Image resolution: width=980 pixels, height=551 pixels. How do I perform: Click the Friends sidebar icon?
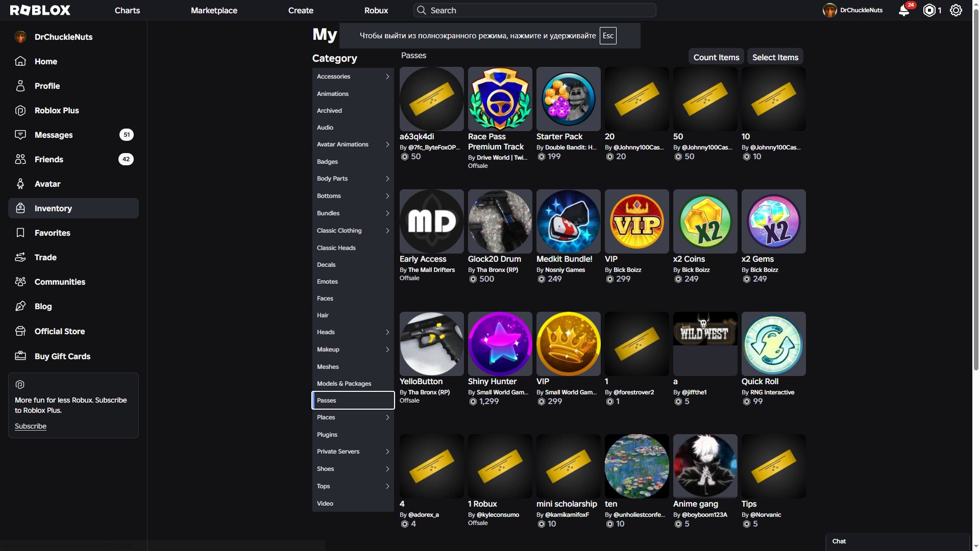point(20,159)
